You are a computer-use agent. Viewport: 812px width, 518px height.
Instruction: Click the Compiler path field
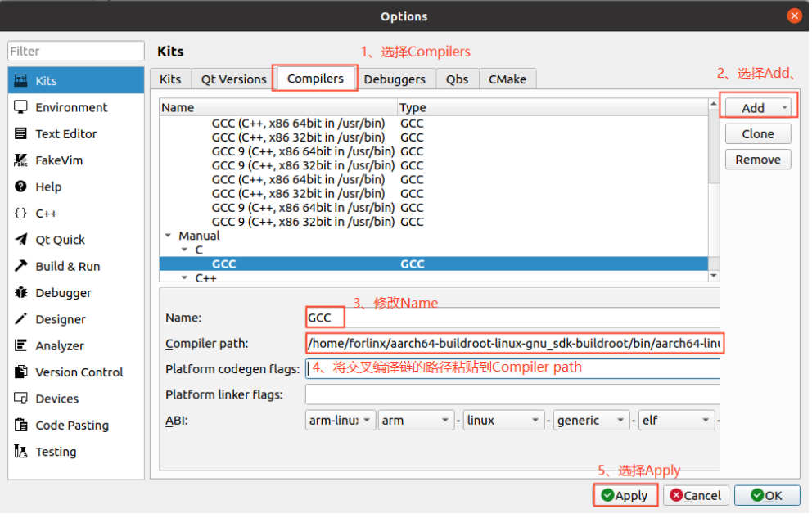pyautogui.click(x=512, y=343)
